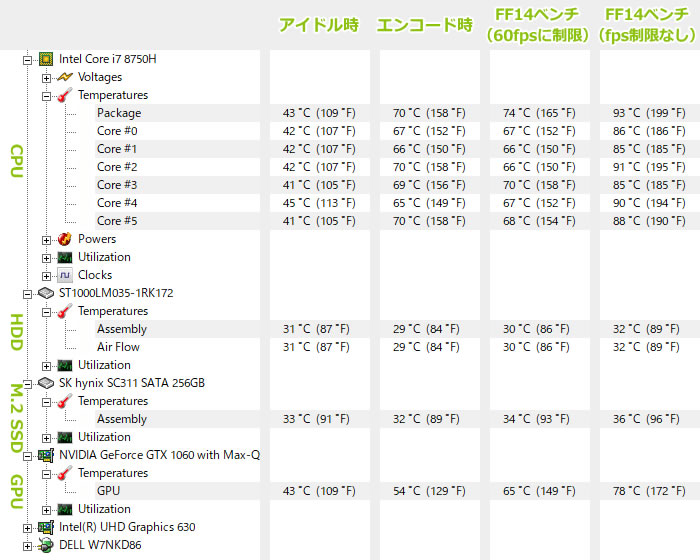Collapse Temperatures under SK hynix SC311

coord(46,402)
